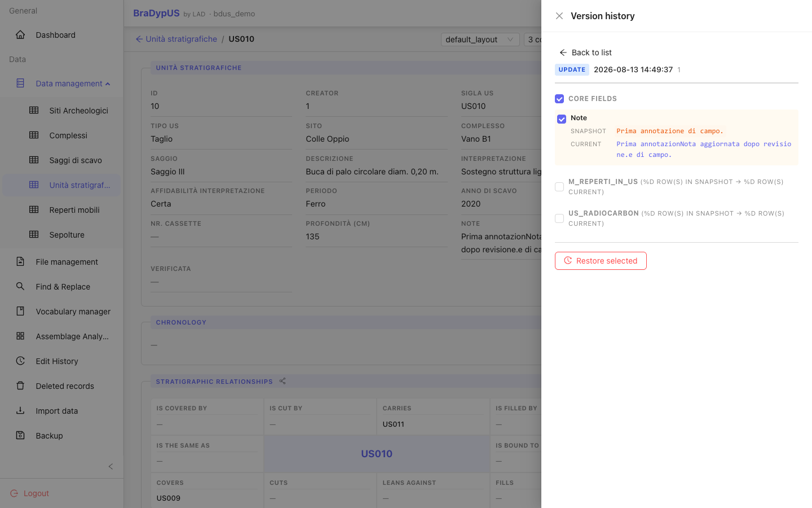
Task: Open Saggi di scavo menu item
Action: [x=62, y=160]
